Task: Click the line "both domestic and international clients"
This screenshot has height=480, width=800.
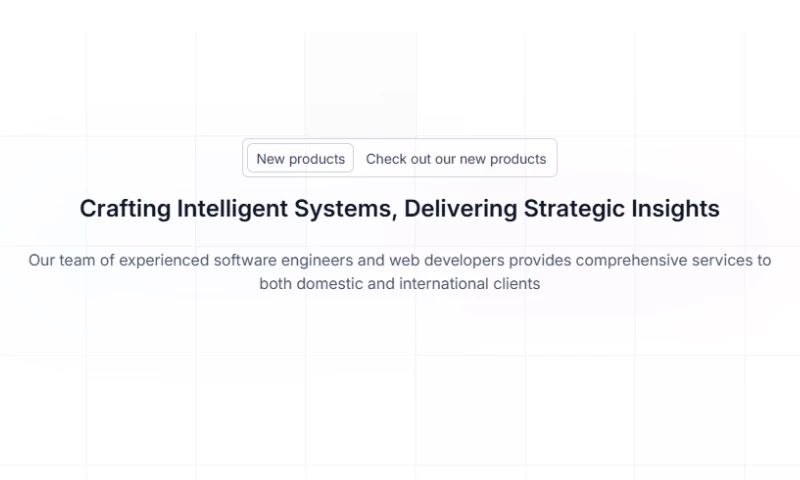Action: pyautogui.click(x=399, y=283)
